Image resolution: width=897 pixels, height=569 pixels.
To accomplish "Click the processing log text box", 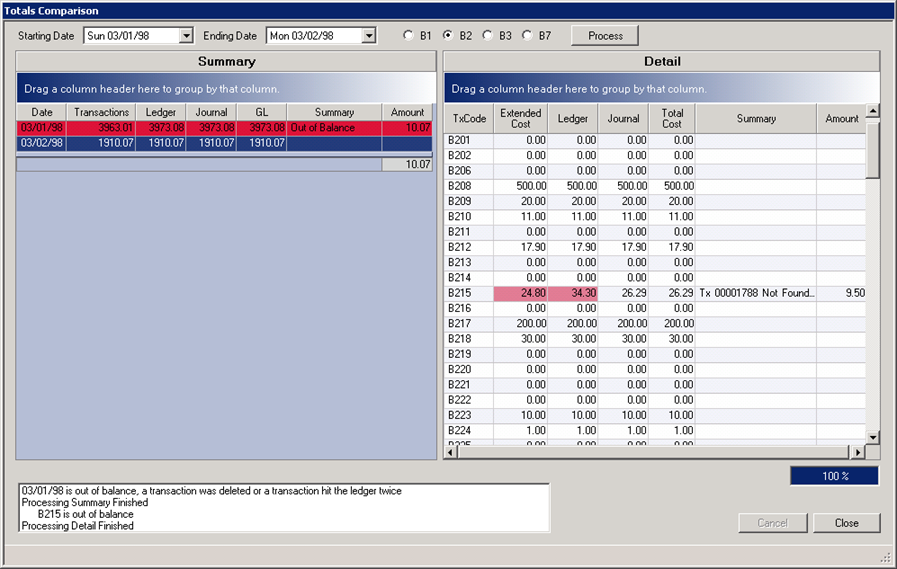I will pyautogui.click(x=284, y=508).
